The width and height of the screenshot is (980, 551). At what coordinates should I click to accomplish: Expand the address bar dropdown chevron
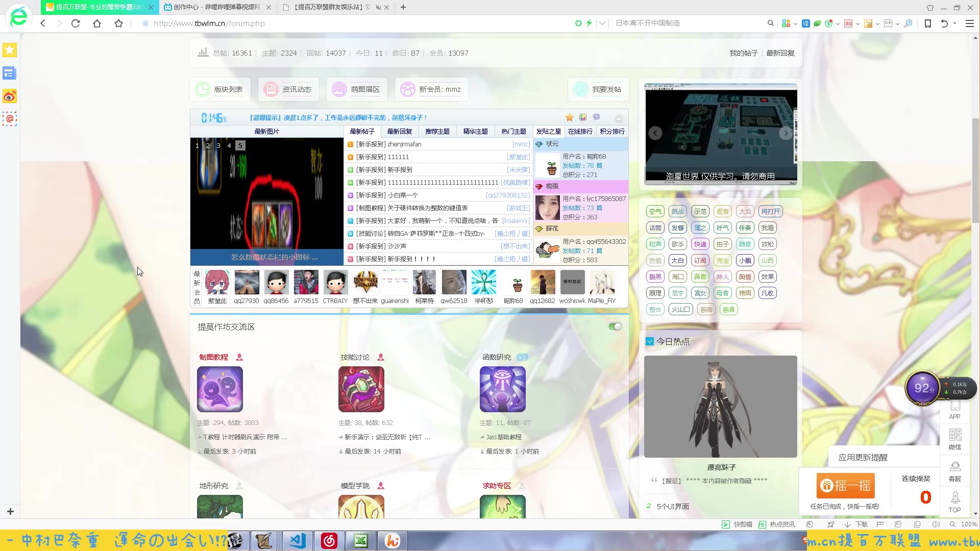click(602, 23)
